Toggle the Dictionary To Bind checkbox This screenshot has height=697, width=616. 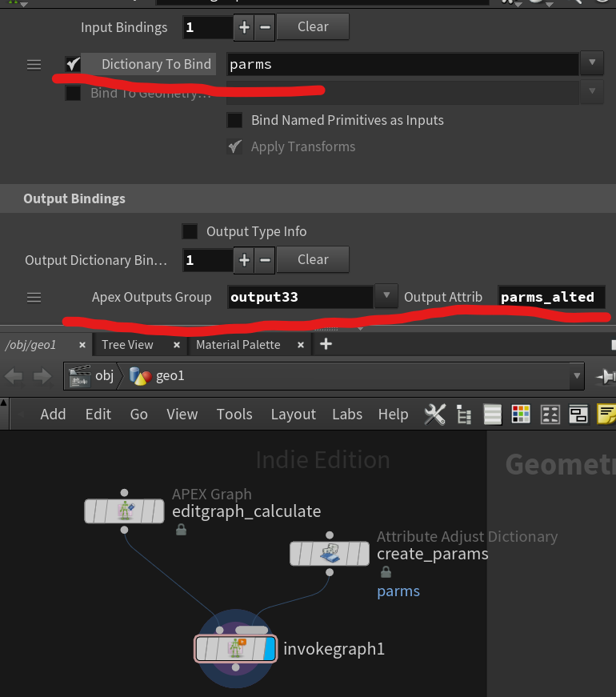click(73, 64)
